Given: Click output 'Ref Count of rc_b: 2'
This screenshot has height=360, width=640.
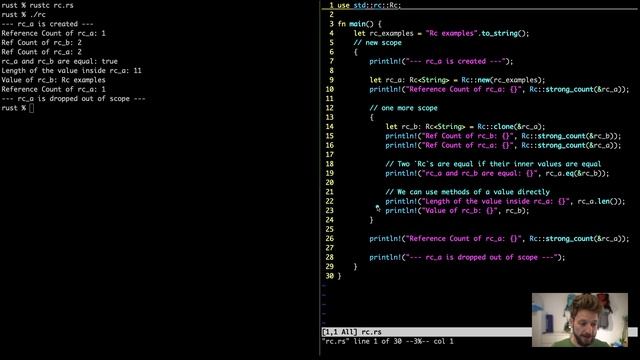Looking at the screenshot, I should click(x=42, y=42).
